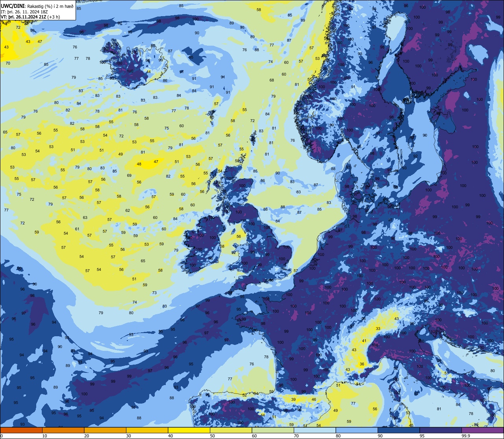
Task: Click the '36' humidity value near southern France
Action: 362,364
